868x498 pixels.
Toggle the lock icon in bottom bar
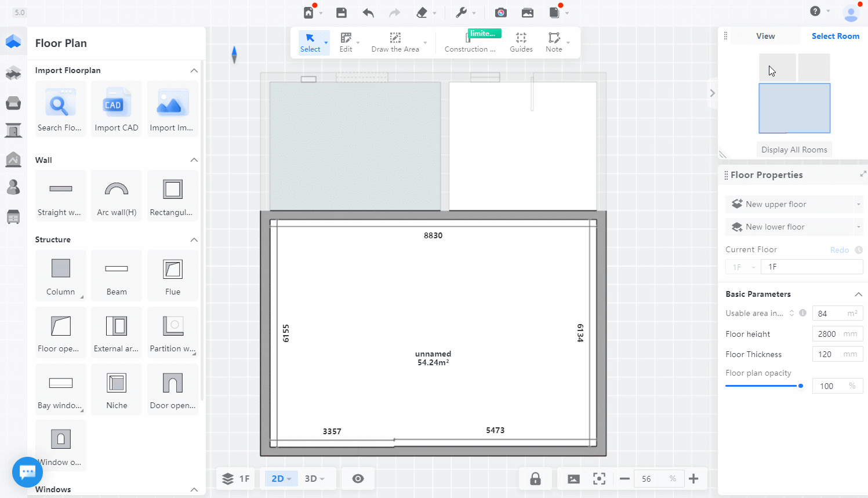pos(535,479)
